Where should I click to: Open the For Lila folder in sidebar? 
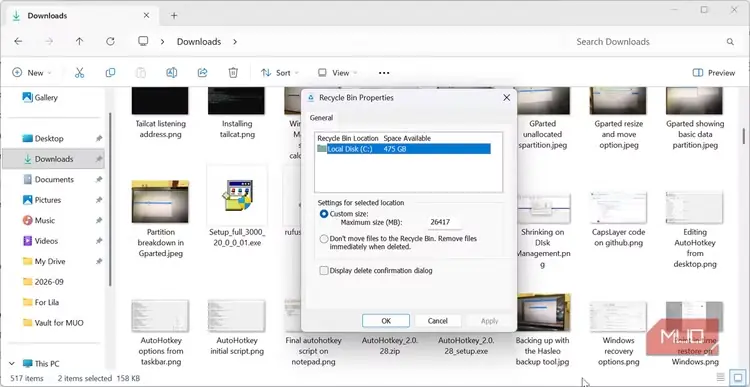pos(53,303)
